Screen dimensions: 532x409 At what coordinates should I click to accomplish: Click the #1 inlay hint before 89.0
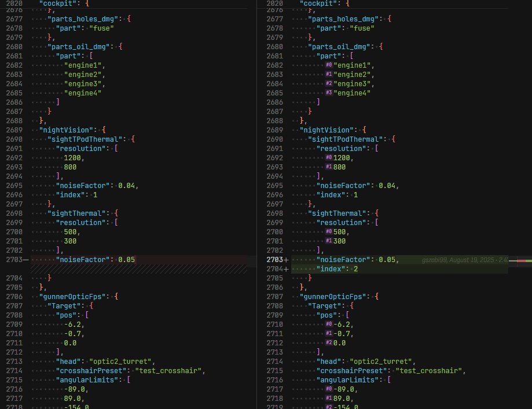[329, 398]
